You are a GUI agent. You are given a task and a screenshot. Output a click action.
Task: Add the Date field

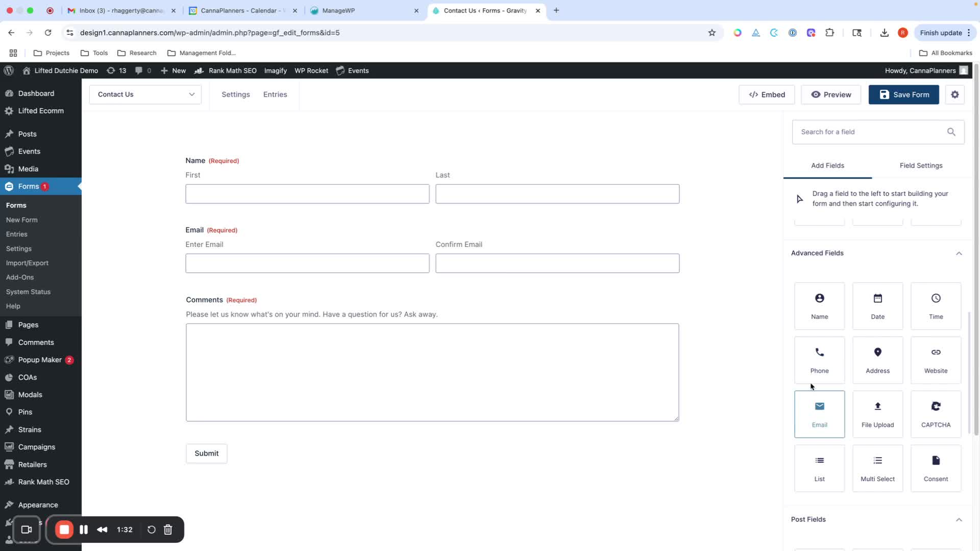(877, 306)
